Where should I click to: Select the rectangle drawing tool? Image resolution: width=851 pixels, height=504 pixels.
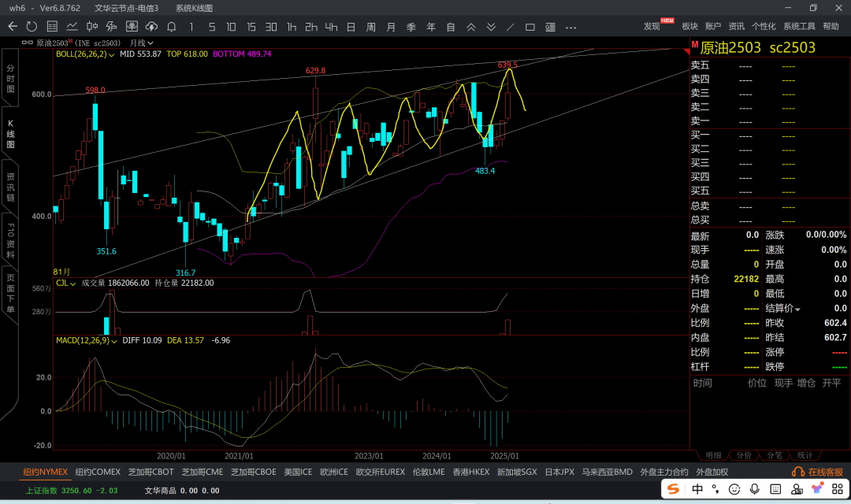[530, 27]
